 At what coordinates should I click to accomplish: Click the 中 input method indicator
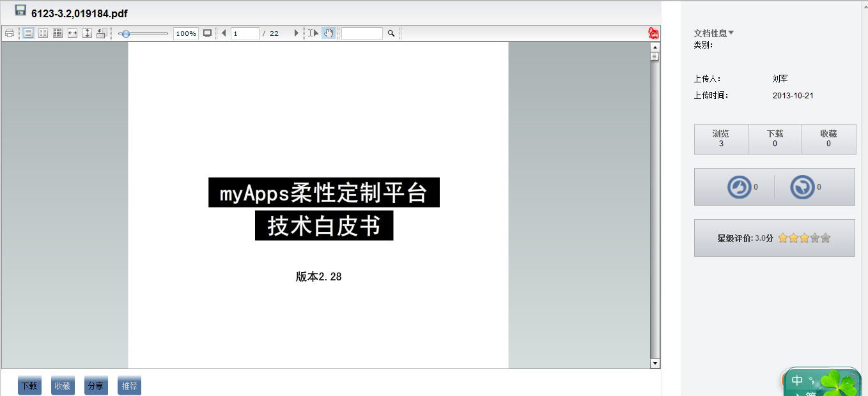797,381
